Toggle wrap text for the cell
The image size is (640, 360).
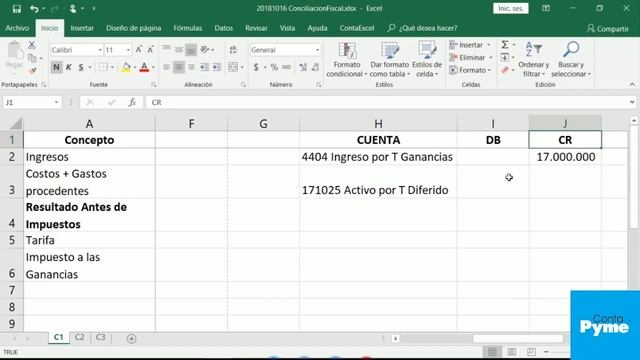(233, 50)
